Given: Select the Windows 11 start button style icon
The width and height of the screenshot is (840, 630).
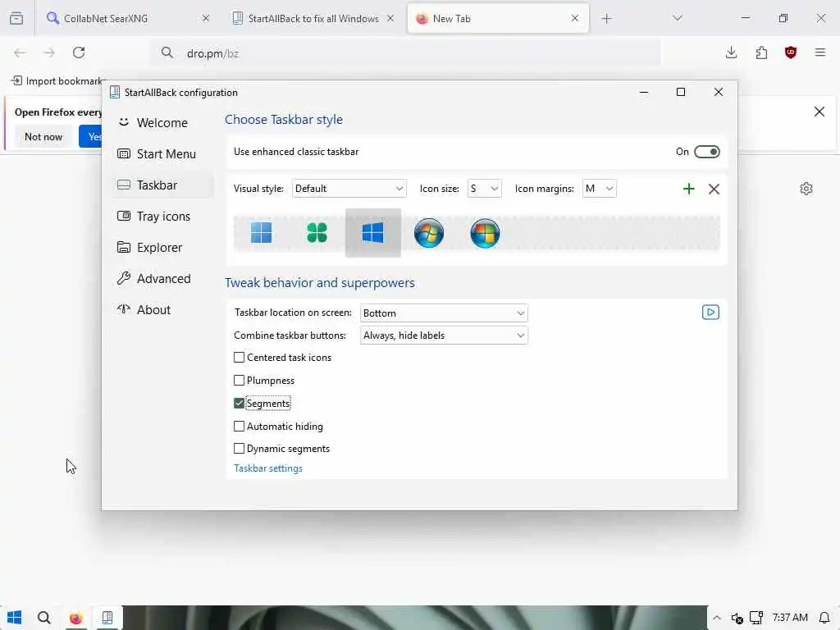Looking at the screenshot, I should point(262,232).
